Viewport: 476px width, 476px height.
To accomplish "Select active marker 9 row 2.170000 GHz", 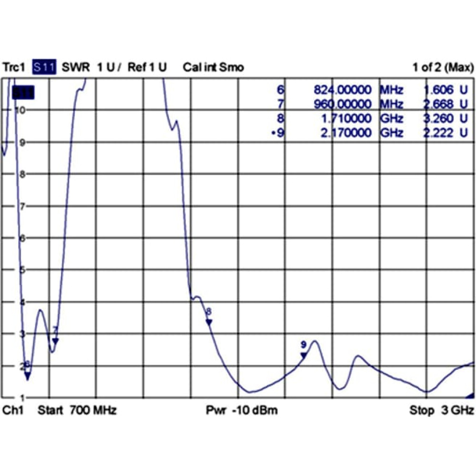I will click(x=370, y=133).
